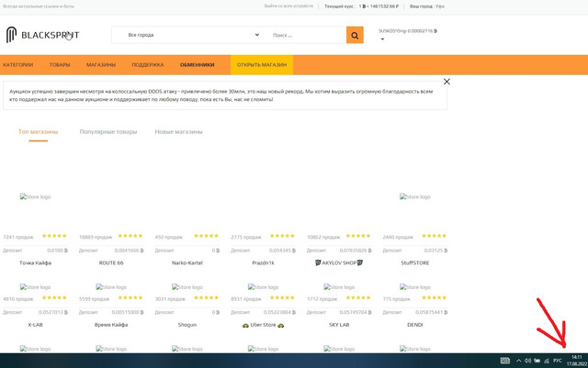Click the '2775 продаж' sales count
Image resolution: width=588 pixels, height=368 pixels.
coord(246,237)
